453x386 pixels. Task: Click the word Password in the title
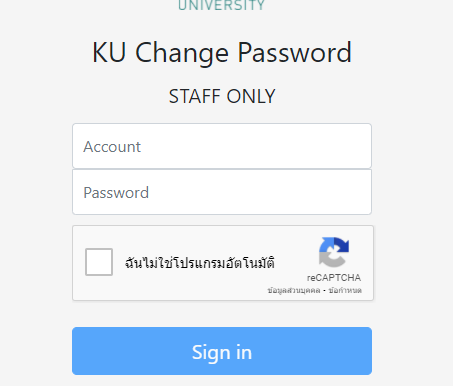click(295, 53)
